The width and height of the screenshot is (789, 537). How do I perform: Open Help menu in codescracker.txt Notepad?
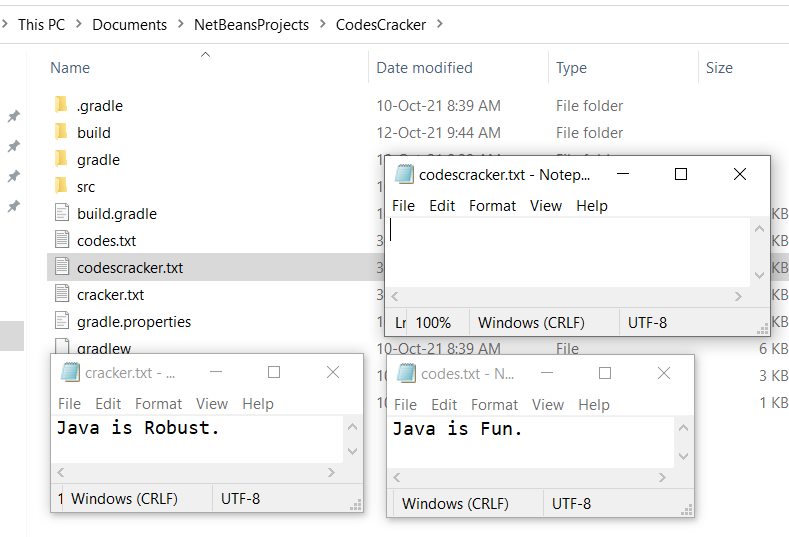(592, 206)
